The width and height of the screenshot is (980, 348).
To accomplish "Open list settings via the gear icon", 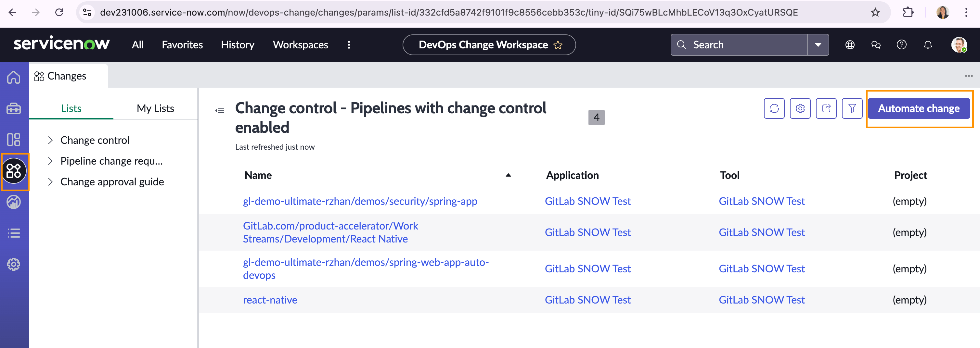I will [x=800, y=108].
